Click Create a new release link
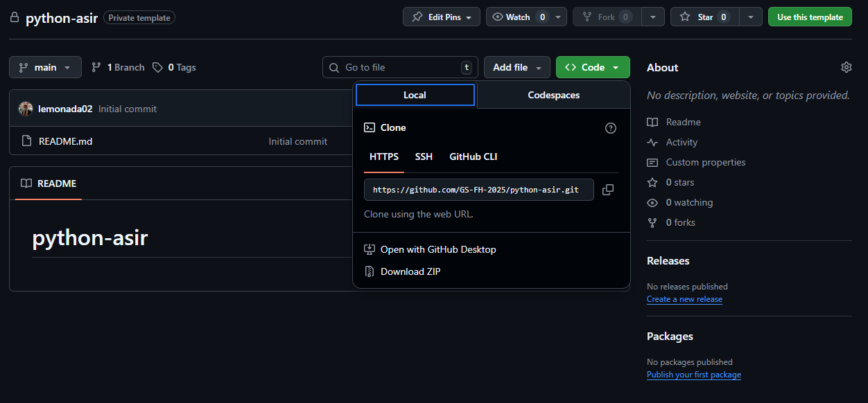The height and width of the screenshot is (403, 868). point(684,299)
